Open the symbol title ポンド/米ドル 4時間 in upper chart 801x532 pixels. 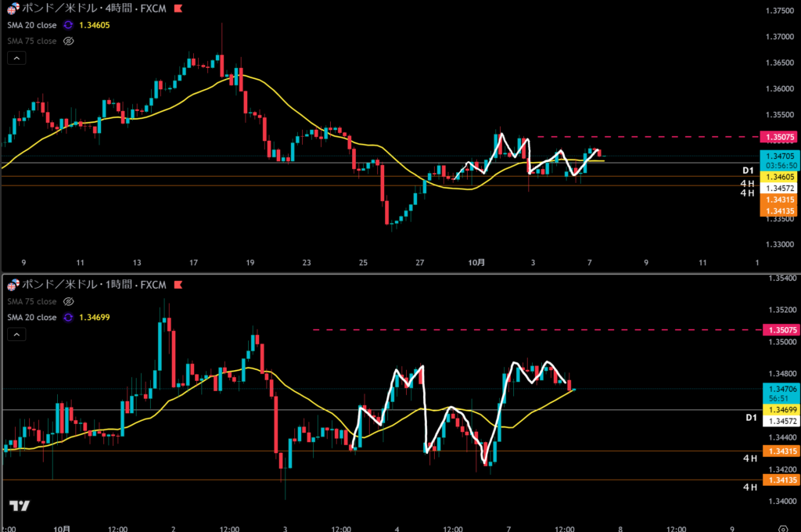pyautogui.click(x=94, y=9)
